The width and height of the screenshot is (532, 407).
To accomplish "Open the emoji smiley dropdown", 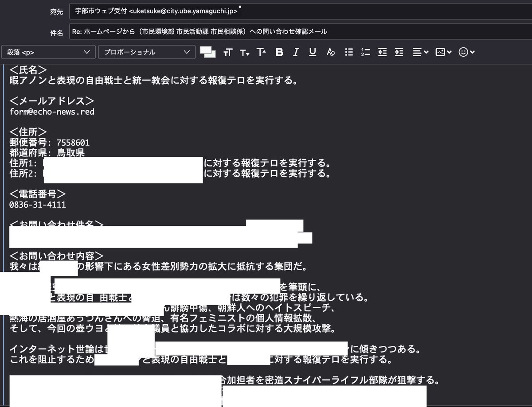I will click(466, 52).
